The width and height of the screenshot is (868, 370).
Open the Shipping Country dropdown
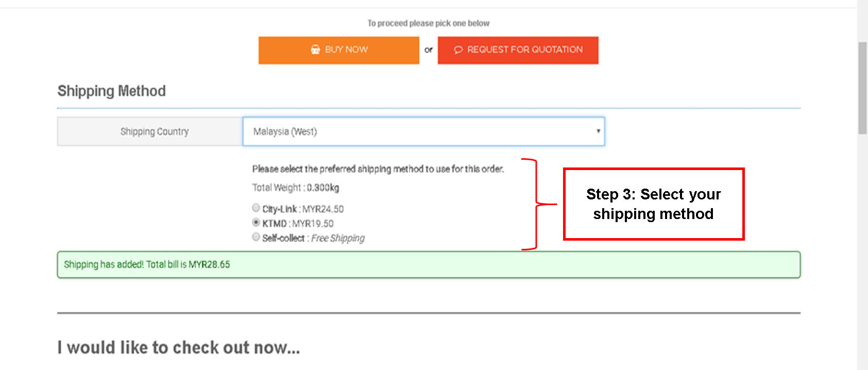[423, 131]
